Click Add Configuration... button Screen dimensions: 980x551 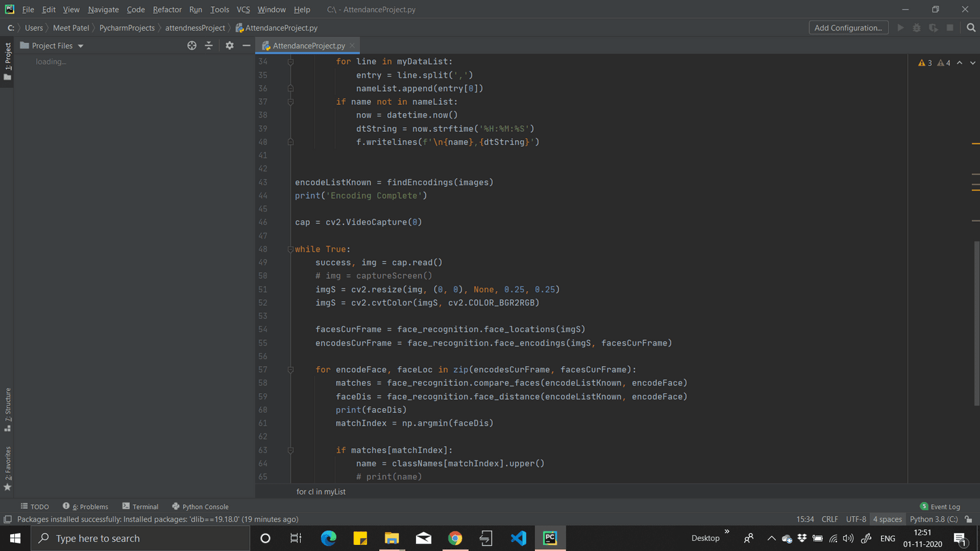848,28
